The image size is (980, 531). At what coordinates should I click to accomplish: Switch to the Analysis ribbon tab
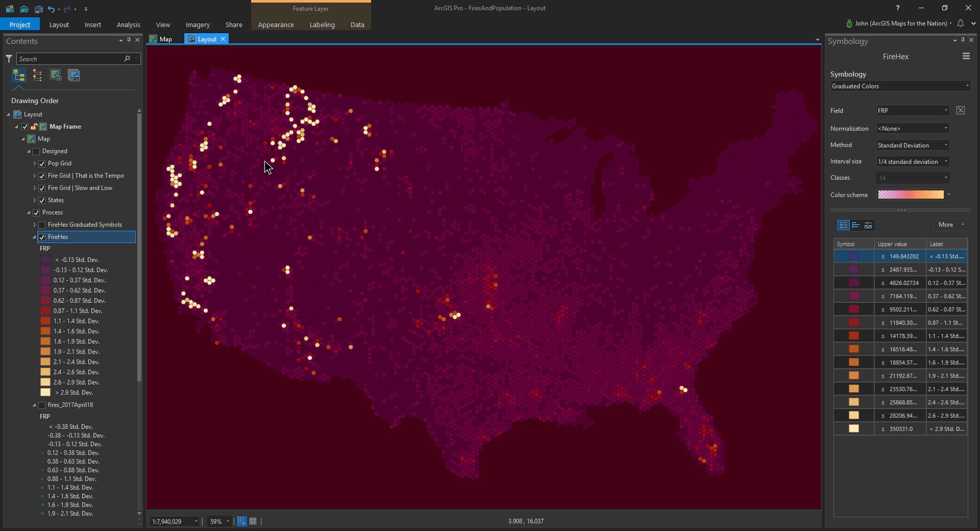click(x=128, y=25)
